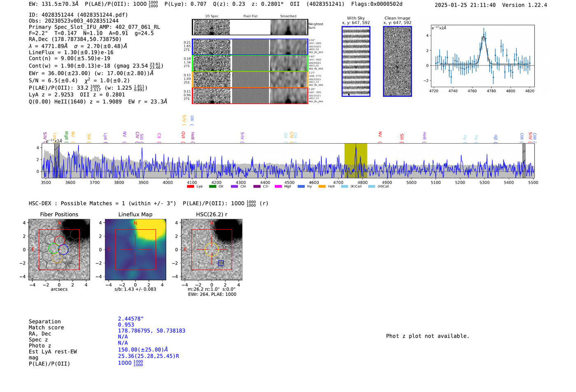Select the green-bordered 2D spectrum fiber row
The height and width of the screenshot is (392, 576).
[x=250, y=63]
